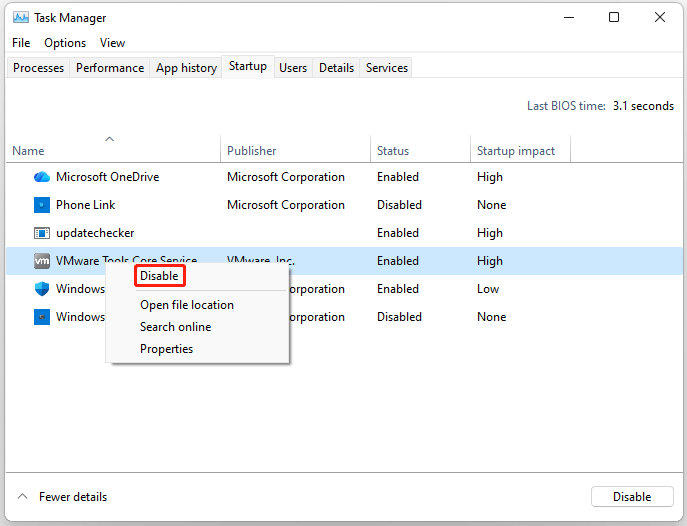Click Disabled status of Phone Link
Image resolution: width=687 pixels, height=526 pixels.
tap(399, 205)
